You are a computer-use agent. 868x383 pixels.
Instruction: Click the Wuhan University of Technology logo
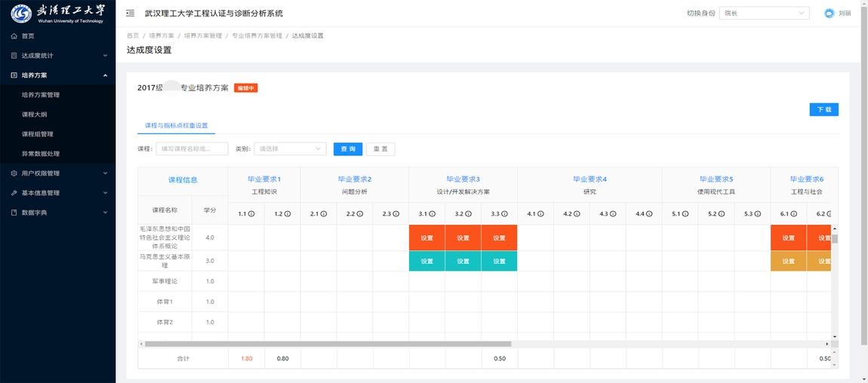[57, 13]
